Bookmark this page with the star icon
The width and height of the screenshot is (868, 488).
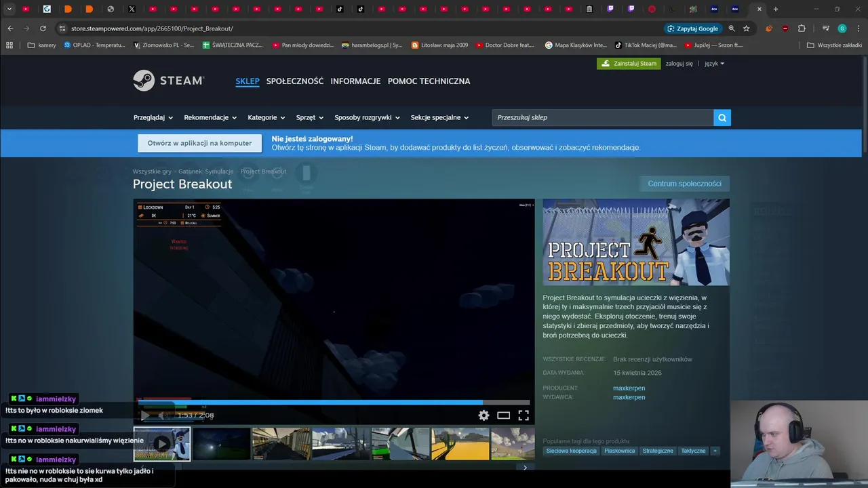(x=747, y=28)
